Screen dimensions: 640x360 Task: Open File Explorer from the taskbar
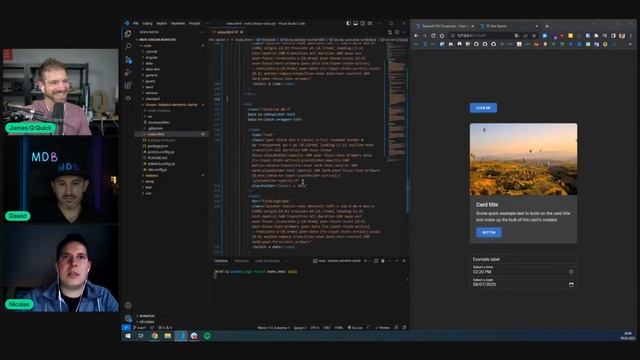[167, 336]
